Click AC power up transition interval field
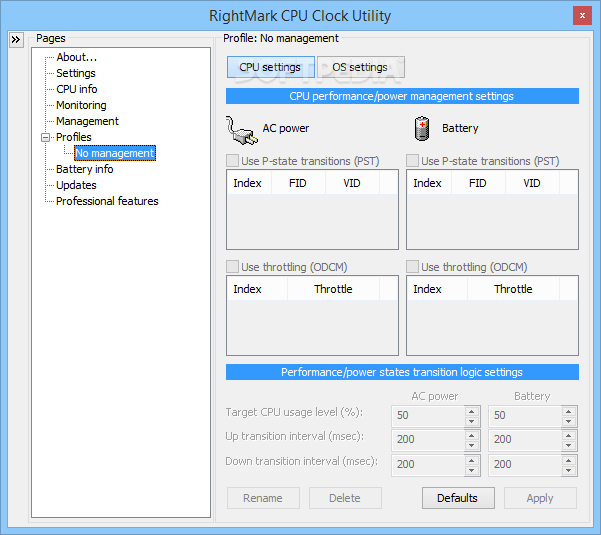 click(428, 440)
